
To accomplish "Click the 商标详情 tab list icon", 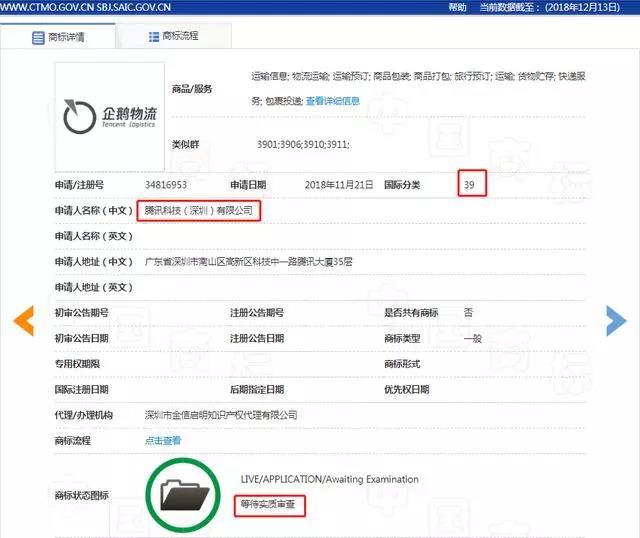I will (x=38, y=38).
